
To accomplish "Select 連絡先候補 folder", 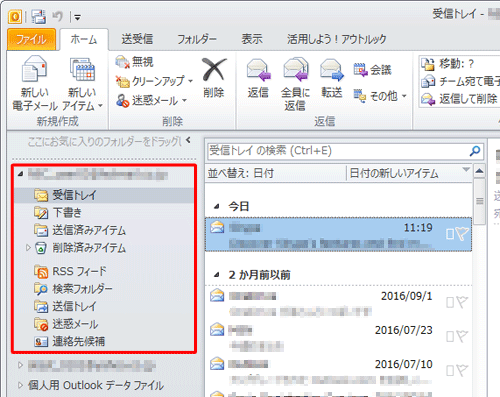I will [x=69, y=341].
